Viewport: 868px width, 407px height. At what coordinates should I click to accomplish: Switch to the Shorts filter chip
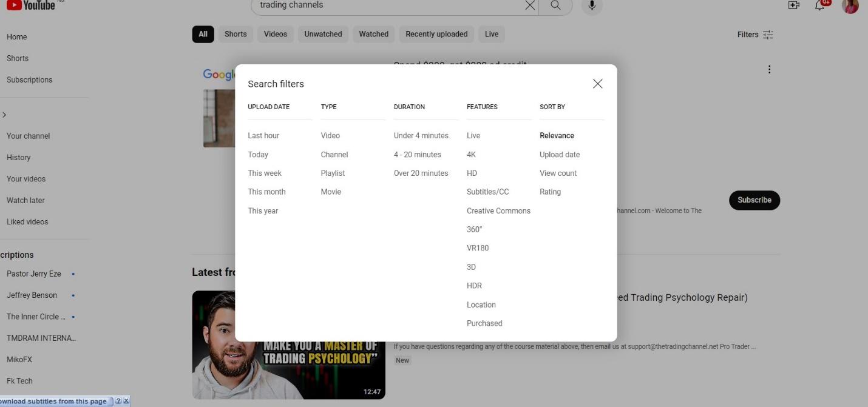pos(235,34)
